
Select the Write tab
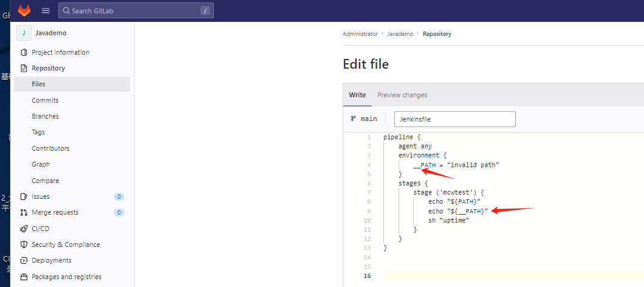(x=357, y=95)
